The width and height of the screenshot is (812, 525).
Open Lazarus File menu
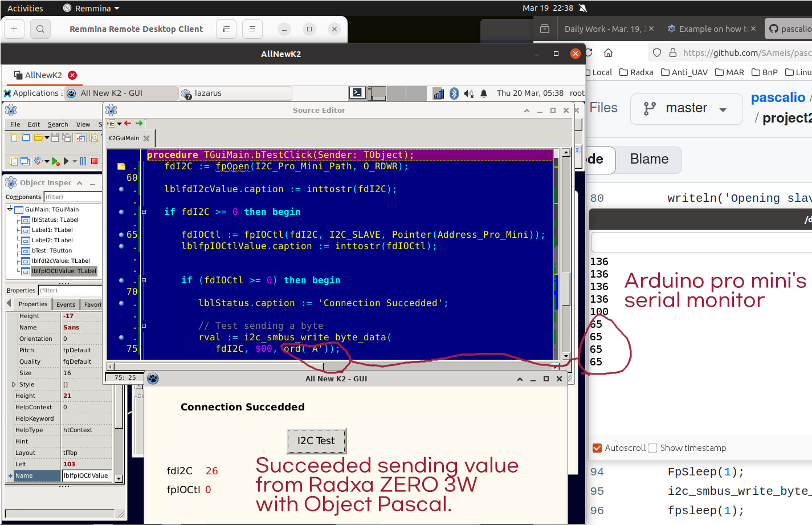tap(15, 124)
